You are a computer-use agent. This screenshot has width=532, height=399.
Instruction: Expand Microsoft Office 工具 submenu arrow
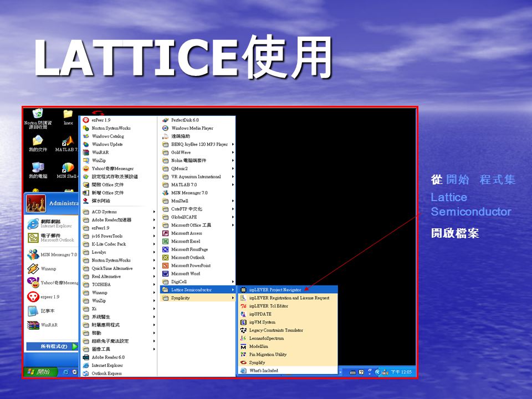[x=233, y=225]
